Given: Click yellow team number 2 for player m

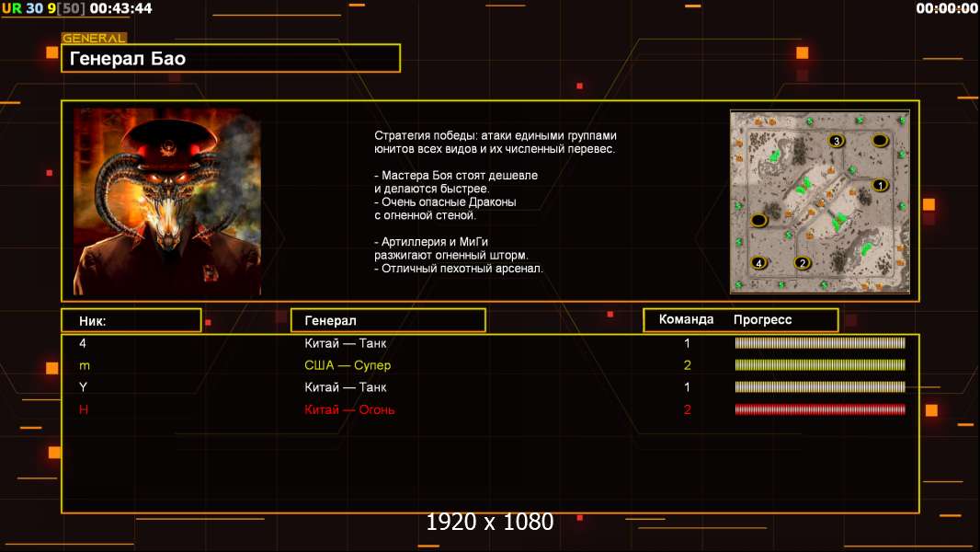Looking at the screenshot, I should point(687,365).
